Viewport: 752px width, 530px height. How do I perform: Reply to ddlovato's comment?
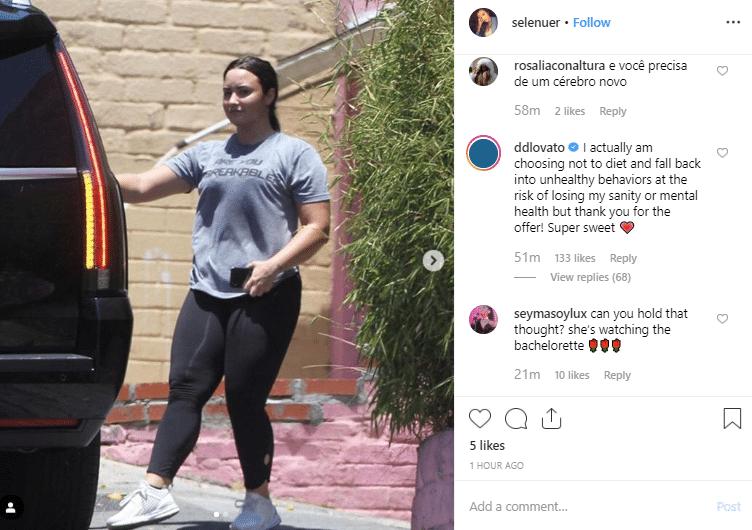coord(623,258)
